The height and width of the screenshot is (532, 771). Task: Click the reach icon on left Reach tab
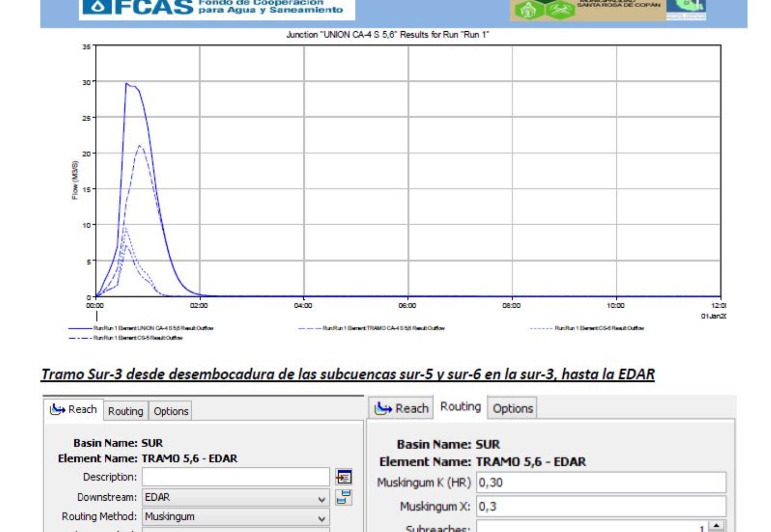click(x=58, y=410)
